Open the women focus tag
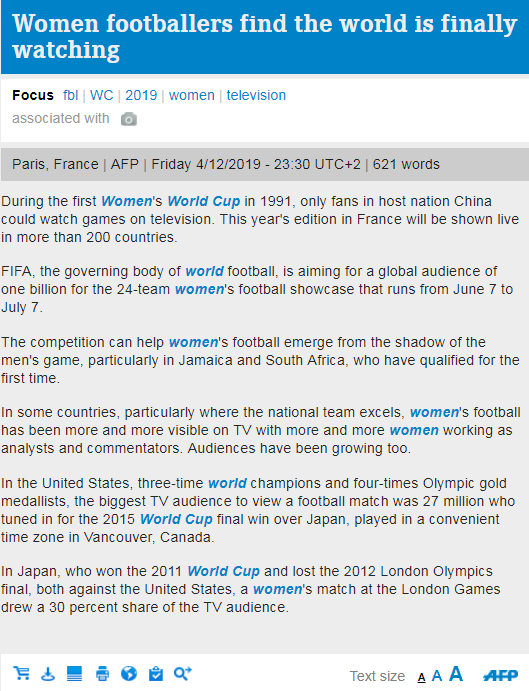The width and height of the screenshot is (529, 691). pos(191,95)
